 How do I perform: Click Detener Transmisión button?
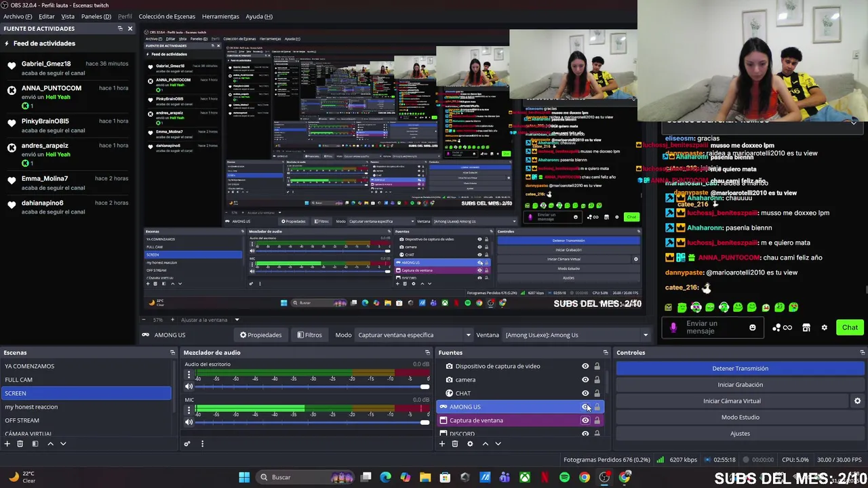pos(740,369)
